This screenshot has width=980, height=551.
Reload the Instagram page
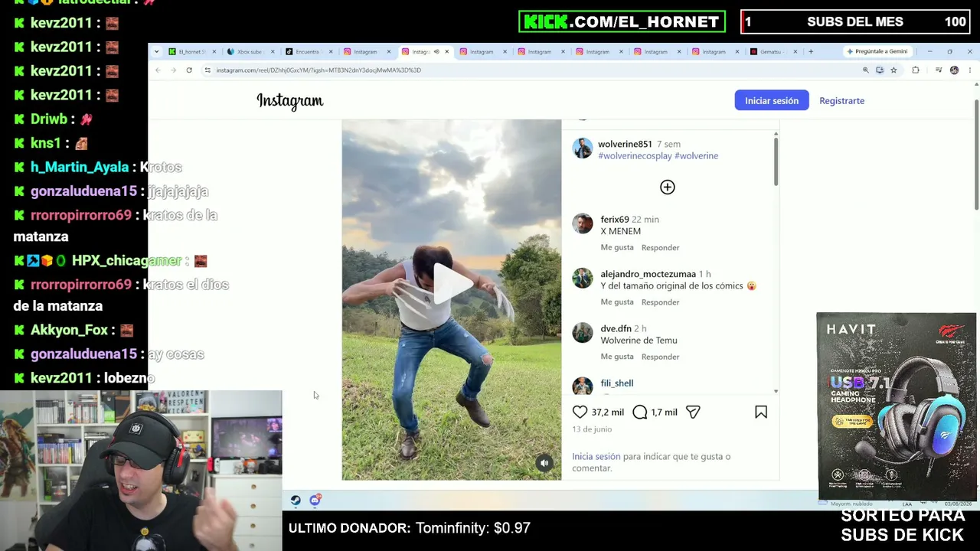[189, 70]
